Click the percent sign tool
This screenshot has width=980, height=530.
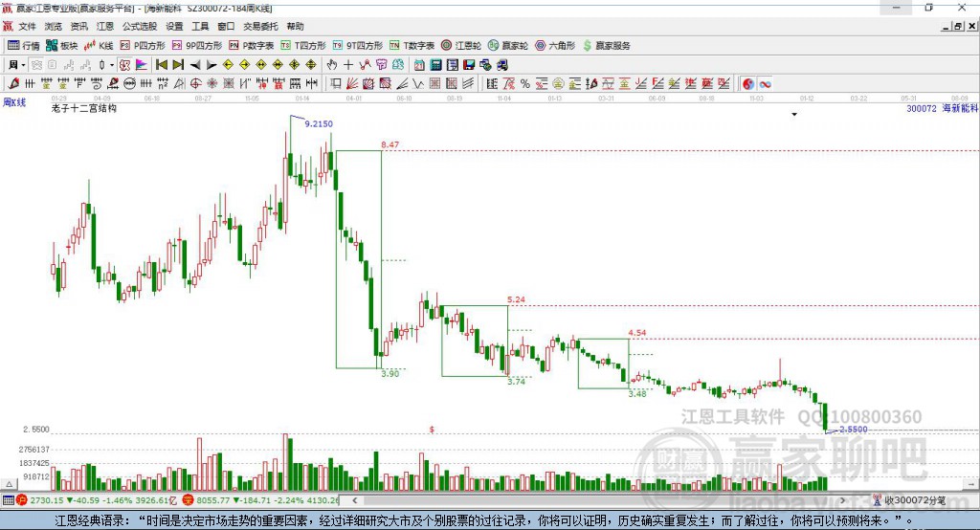[525, 84]
